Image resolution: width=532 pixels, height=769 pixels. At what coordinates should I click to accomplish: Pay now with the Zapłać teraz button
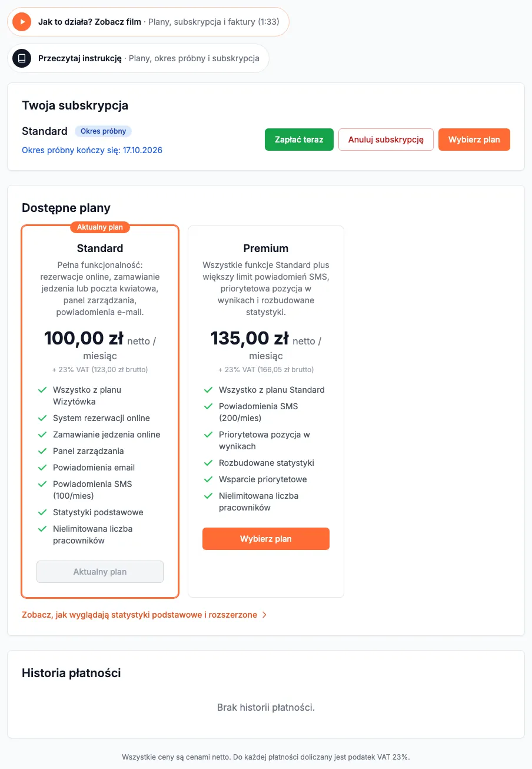point(299,140)
